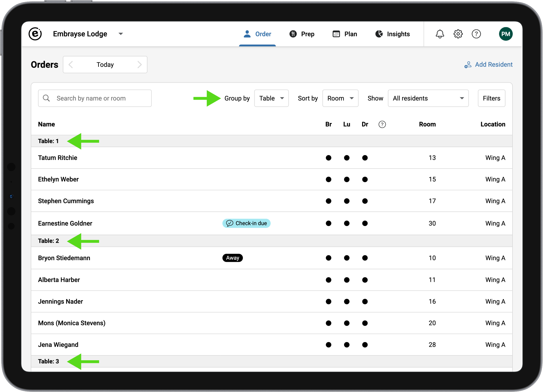Toggle Jena Wiegand's dinner dot
The height and width of the screenshot is (392, 543).
pos(365,345)
